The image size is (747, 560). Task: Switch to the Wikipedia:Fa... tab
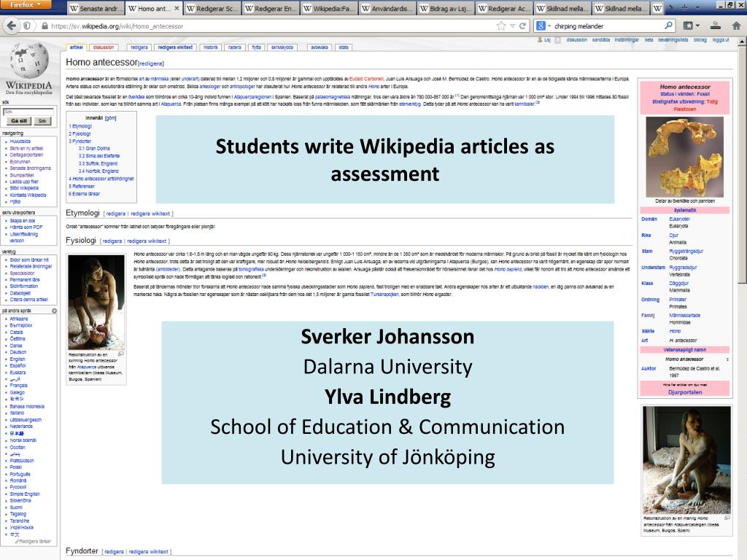(329, 8)
